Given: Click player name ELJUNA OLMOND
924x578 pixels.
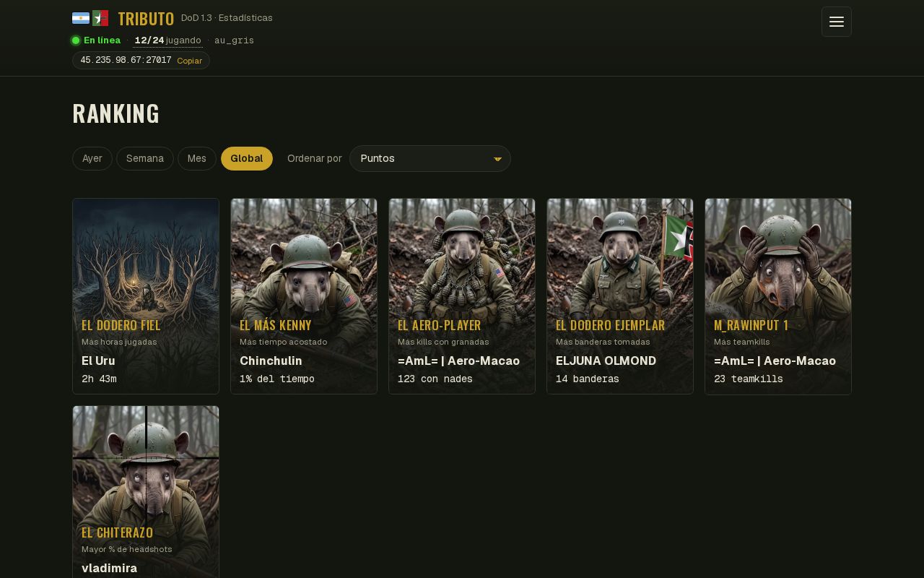Looking at the screenshot, I should pyautogui.click(x=606, y=361).
